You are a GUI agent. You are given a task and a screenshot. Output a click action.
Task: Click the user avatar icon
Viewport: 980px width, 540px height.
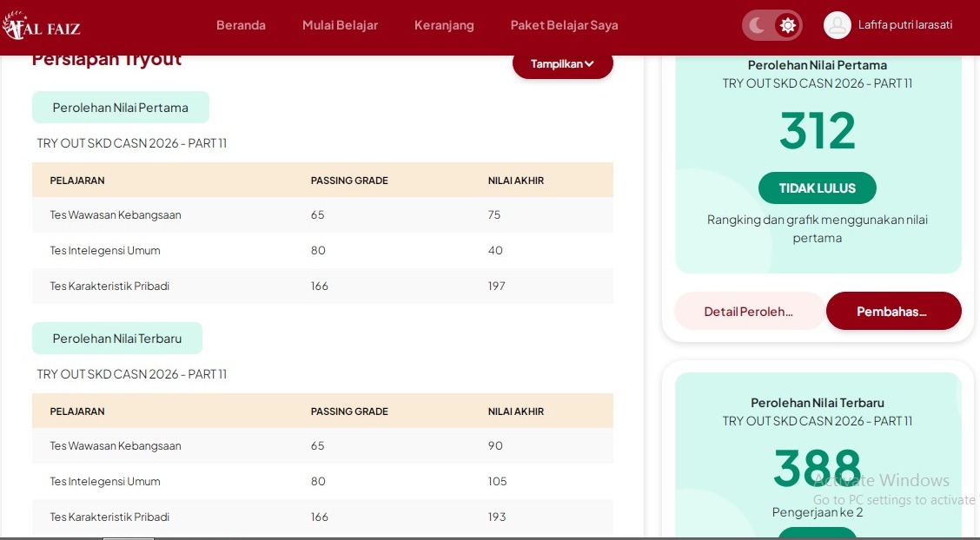pos(837,25)
